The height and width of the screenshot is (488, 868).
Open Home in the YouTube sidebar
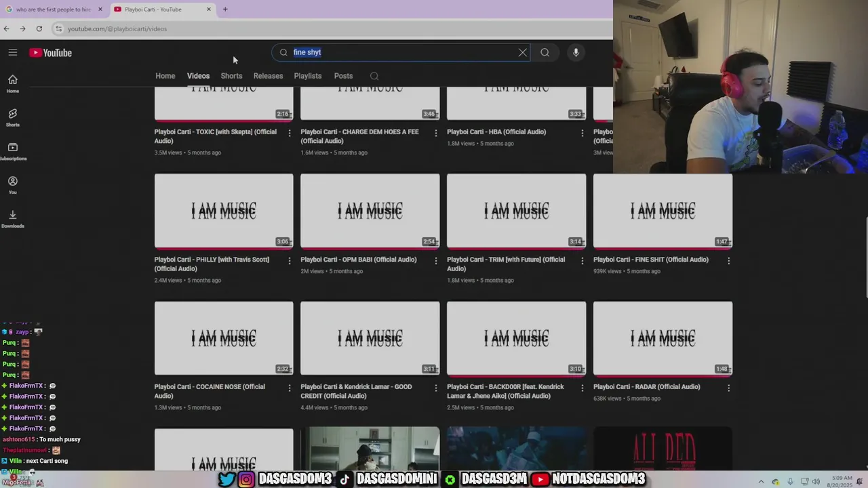point(13,83)
